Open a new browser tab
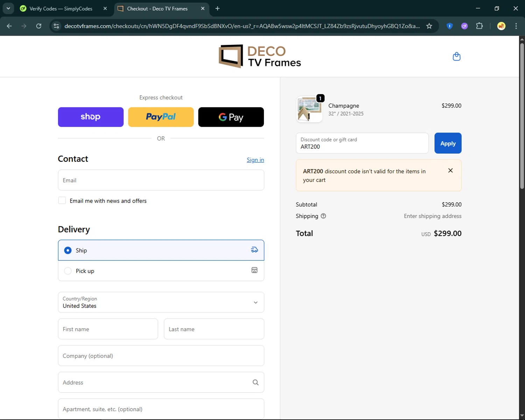The height and width of the screenshot is (420, 525). pyautogui.click(x=217, y=8)
